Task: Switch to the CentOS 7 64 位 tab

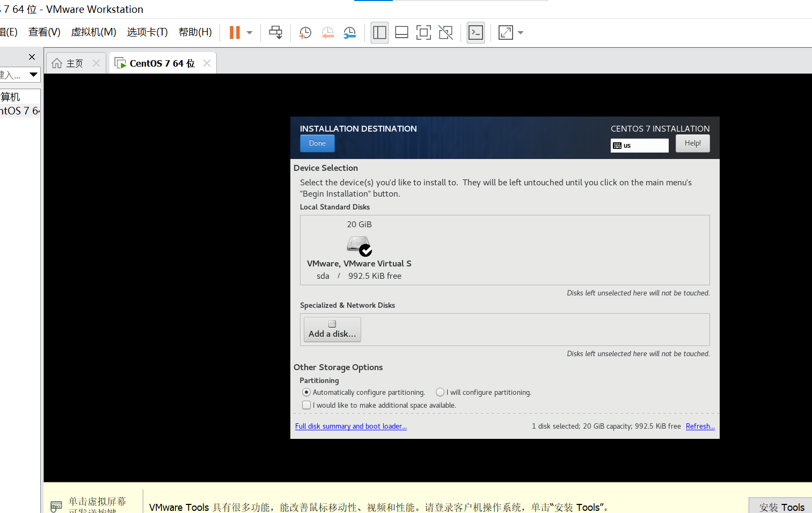Action: (x=162, y=63)
